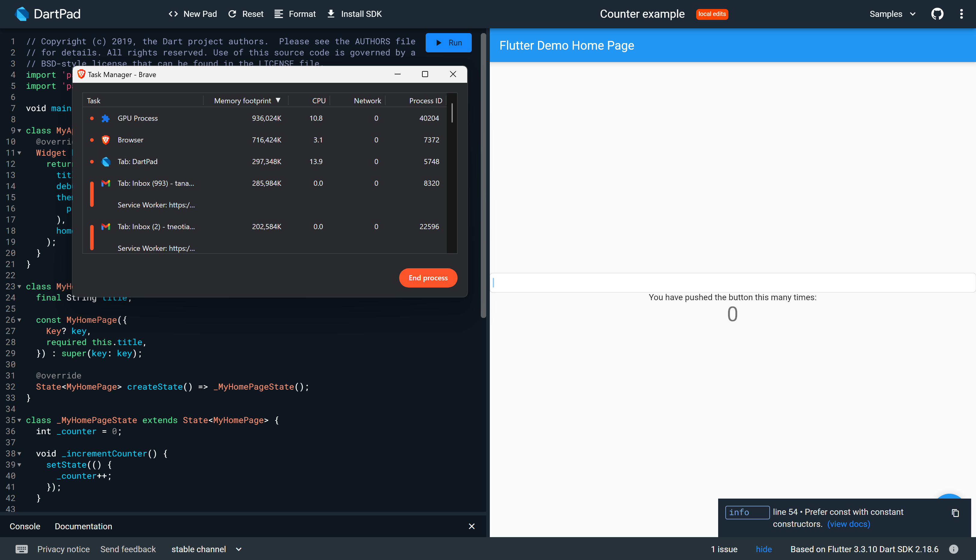Click the Install SDK download icon

330,14
